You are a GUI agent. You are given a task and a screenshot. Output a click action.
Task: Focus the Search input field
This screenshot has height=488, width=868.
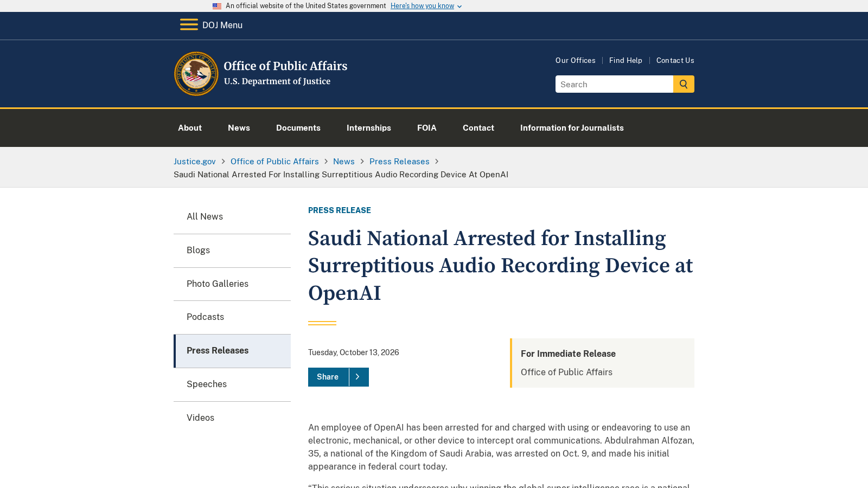[x=614, y=84]
